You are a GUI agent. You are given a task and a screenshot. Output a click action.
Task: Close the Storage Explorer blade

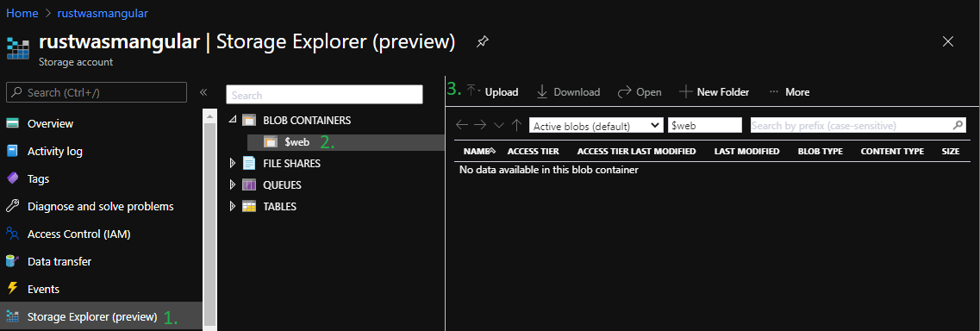(x=948, y=42)
